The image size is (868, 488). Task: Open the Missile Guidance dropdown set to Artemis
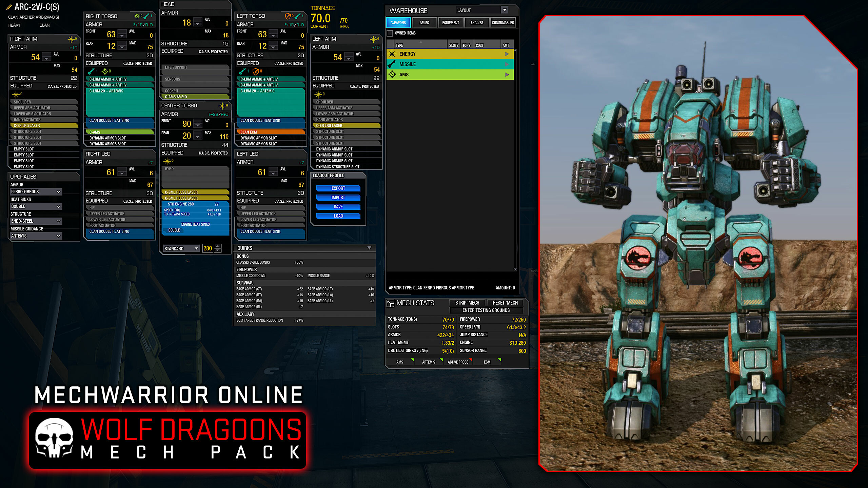pyautogui.click(x=36, y=236)
